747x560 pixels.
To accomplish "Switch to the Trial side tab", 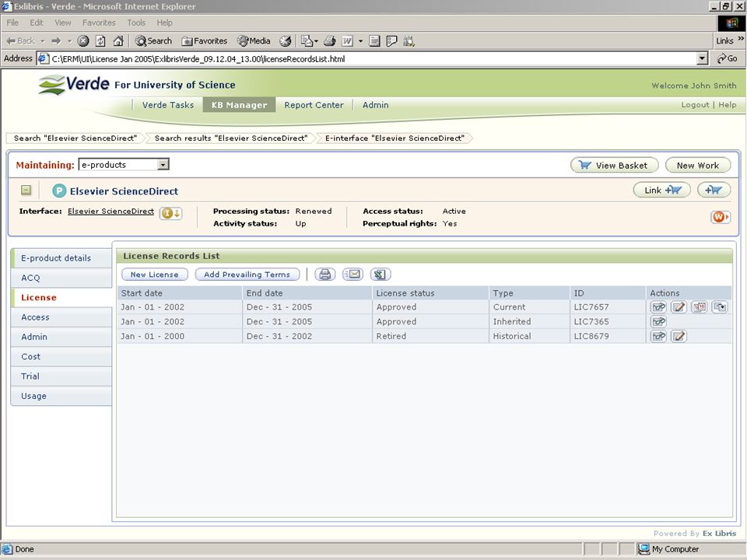I will (x=61, y=376).
